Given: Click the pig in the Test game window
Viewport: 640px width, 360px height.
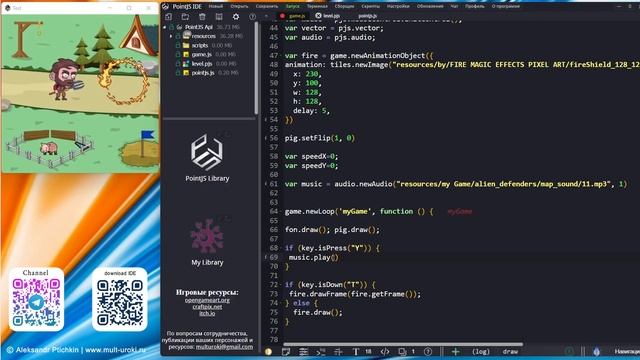Looking at the screenshot, I should pyautogui.click(x=49, y=148).
